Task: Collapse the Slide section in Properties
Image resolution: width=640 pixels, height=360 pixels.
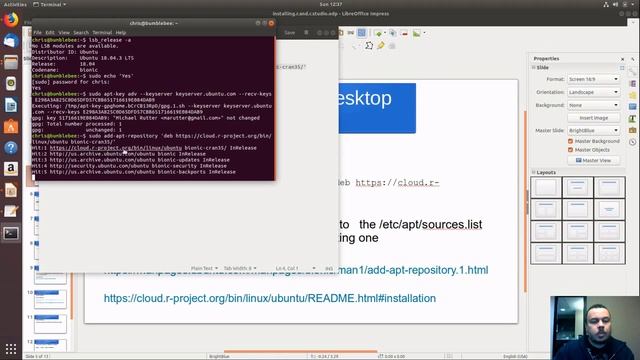Action: [533, 67]
